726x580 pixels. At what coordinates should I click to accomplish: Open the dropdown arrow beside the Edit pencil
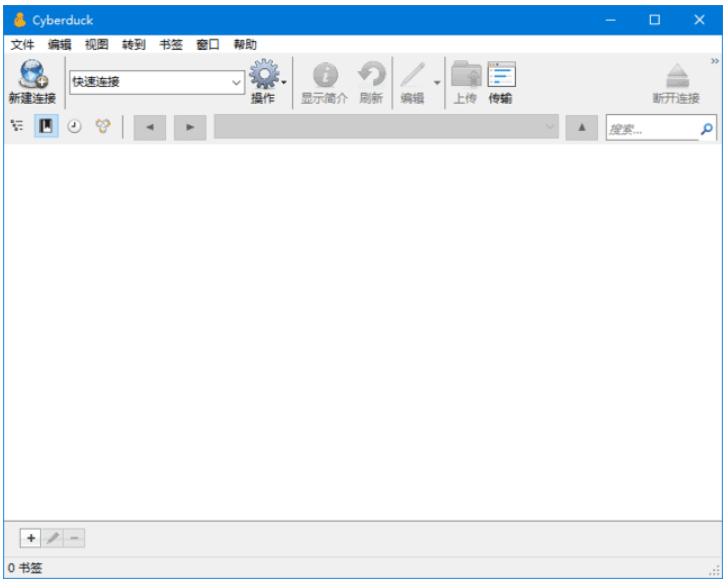(437, 83)
